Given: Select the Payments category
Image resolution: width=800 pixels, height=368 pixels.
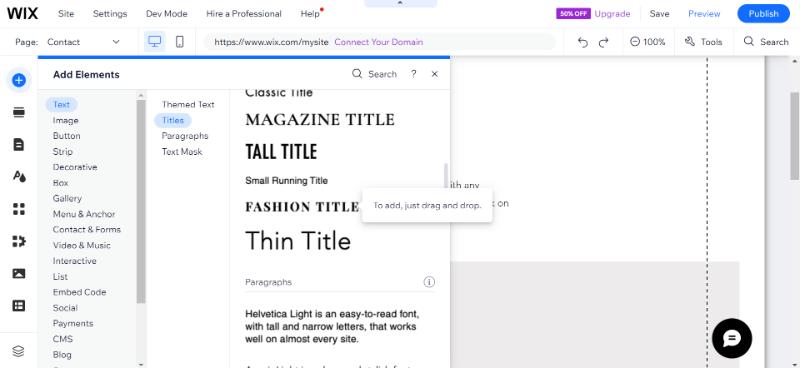Looking at the screenshot, I should [72, 324].
